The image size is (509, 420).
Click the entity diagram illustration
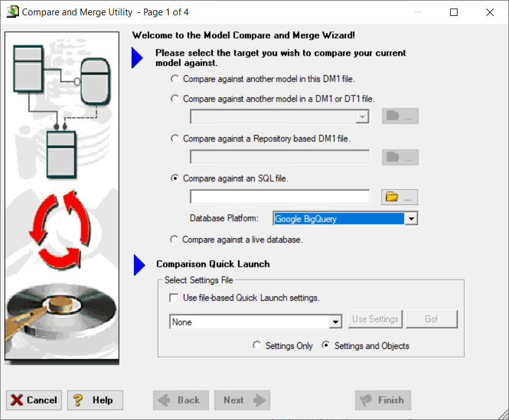pos(62,111)
